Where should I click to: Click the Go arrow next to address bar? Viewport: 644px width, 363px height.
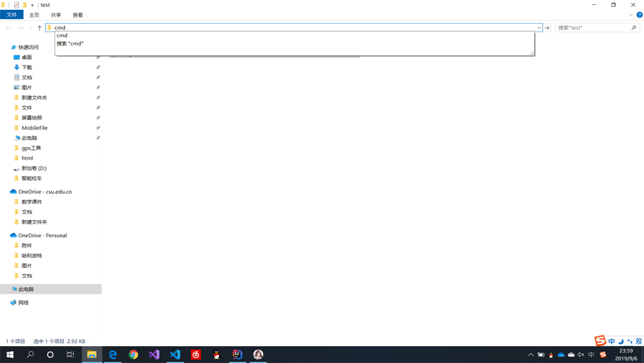[x=547, y=28]
